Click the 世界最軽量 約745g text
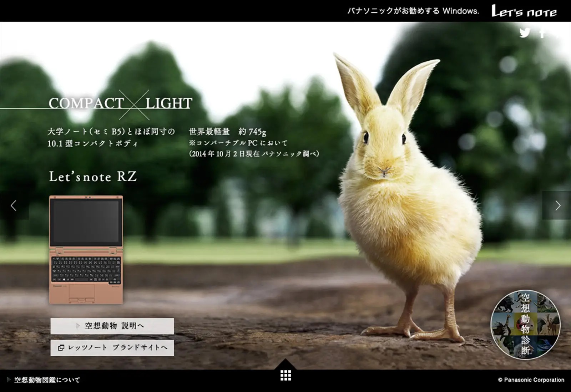This screenshot has width=571, height=392. pyautogui.click(x=227, y=132)
